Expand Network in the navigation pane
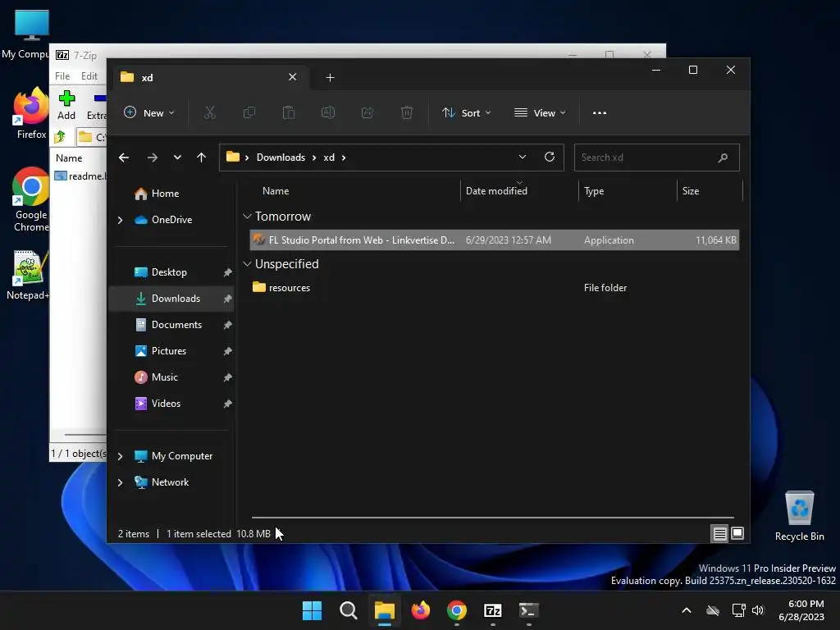 pyautogui.click(x=120, y=482)
